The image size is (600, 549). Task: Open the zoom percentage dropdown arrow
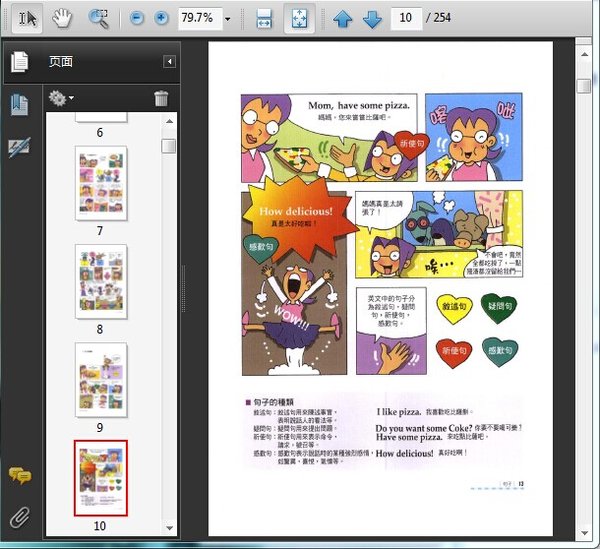coord(228,19)
